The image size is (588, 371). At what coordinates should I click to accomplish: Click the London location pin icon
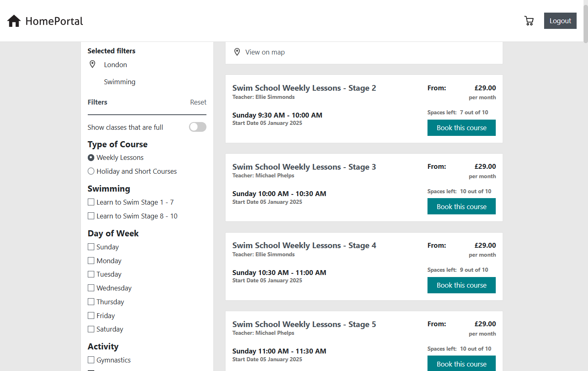pos(93,64)
